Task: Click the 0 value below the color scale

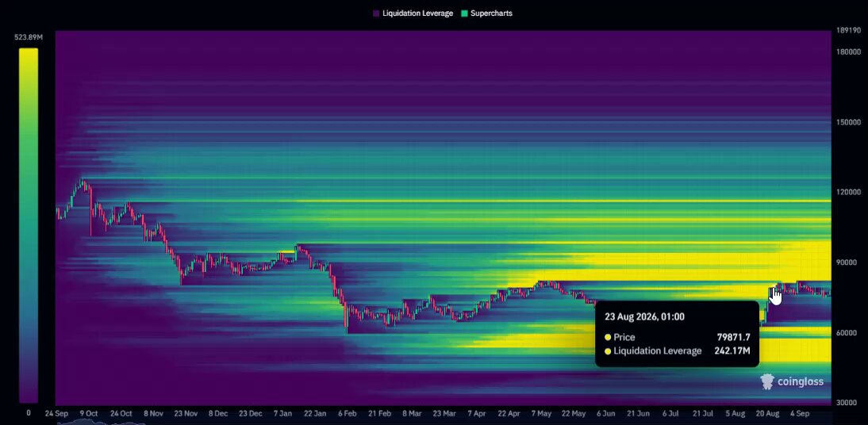Action: point(29,413)
